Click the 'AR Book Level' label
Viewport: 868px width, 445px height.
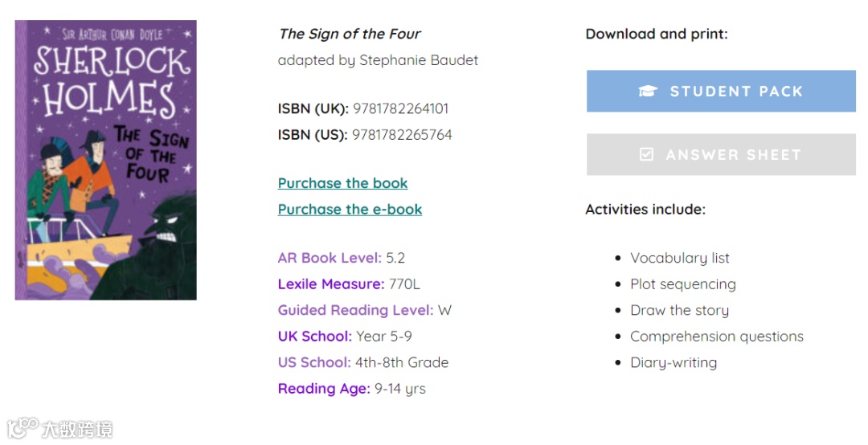(x=330, y=258)
